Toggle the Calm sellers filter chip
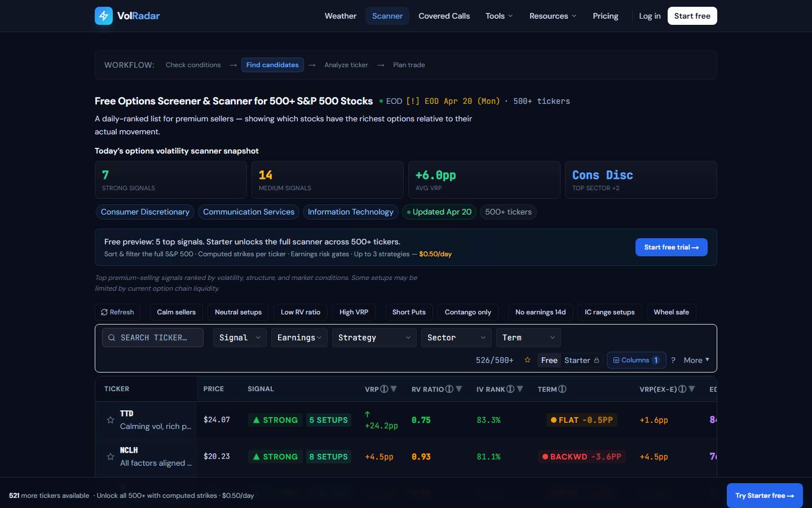Viewport: 812px width, 508px height. [x=176, y=312]
